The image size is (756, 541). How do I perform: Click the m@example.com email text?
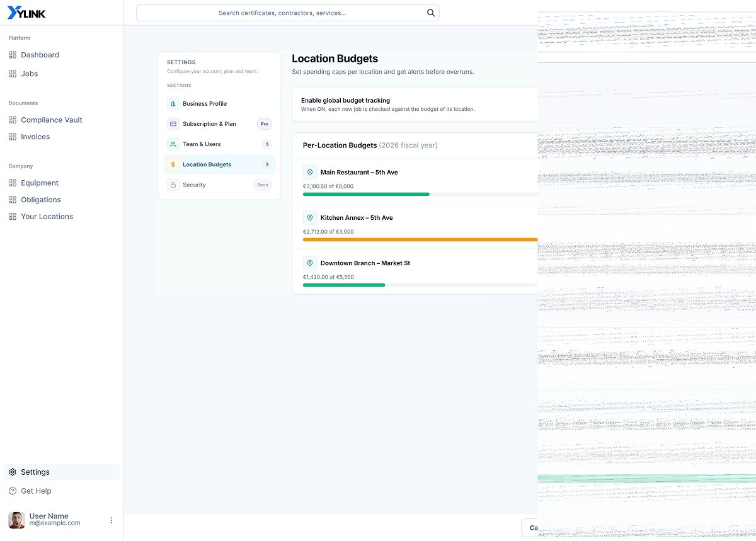tap(55, 523)
